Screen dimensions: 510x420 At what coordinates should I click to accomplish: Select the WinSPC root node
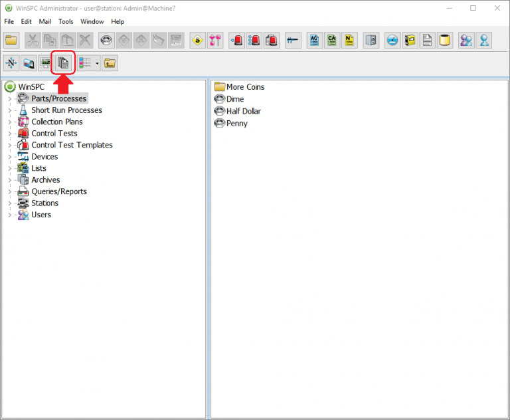click(x=31, y=87)
